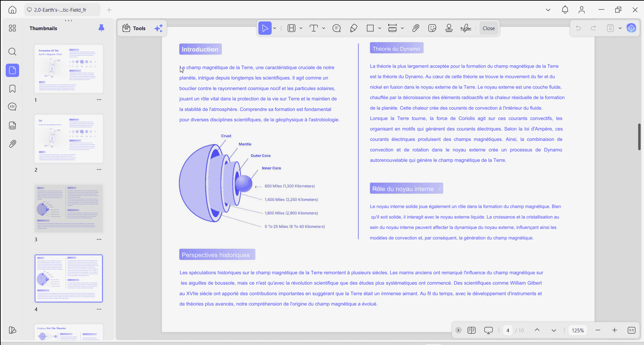Image resolution: width=644 pixels, height=345 pixels.
Task: Add a comment note tool
Action: pyautogui.click(x=337, y=28)
